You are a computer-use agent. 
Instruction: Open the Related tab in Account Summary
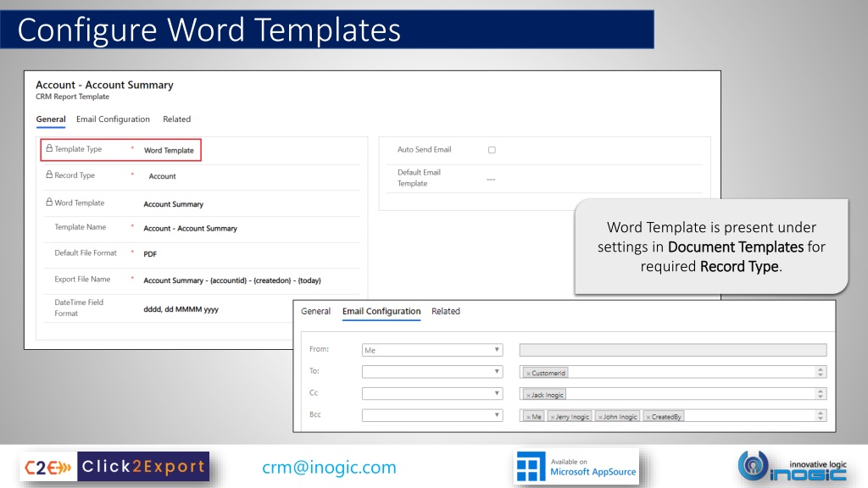tap(176, 119)
